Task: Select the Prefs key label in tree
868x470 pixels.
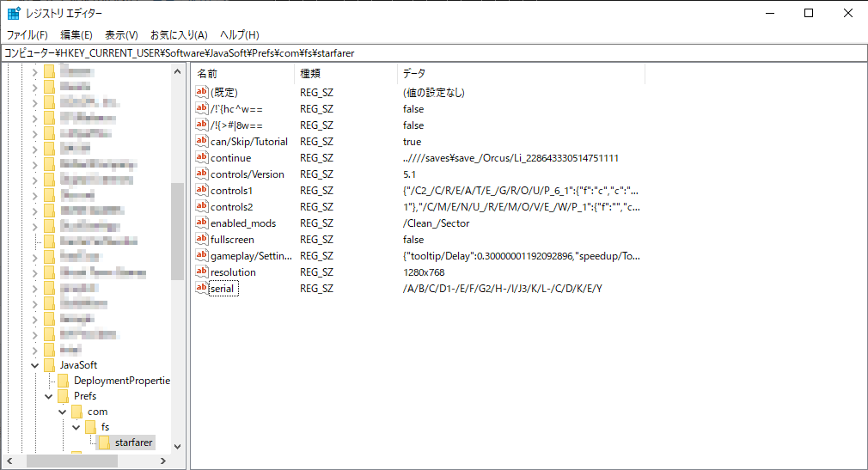Action: coord(85,396)
